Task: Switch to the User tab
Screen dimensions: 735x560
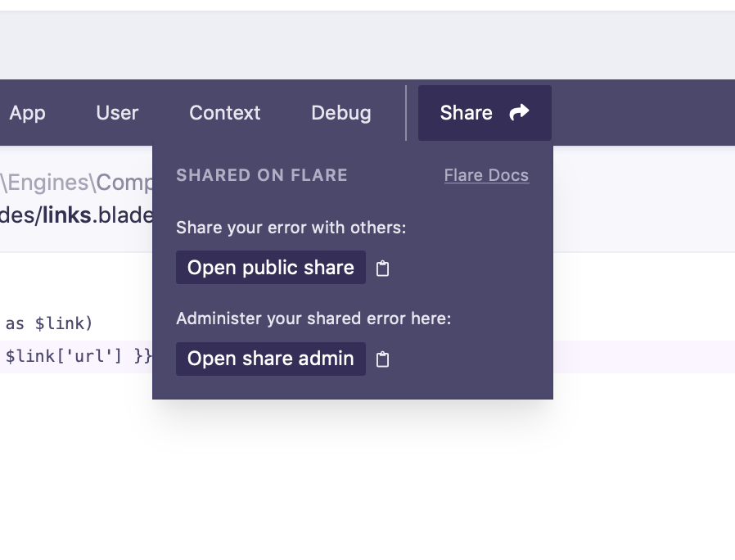Action: pyautogui.click(x=117, y=113)
